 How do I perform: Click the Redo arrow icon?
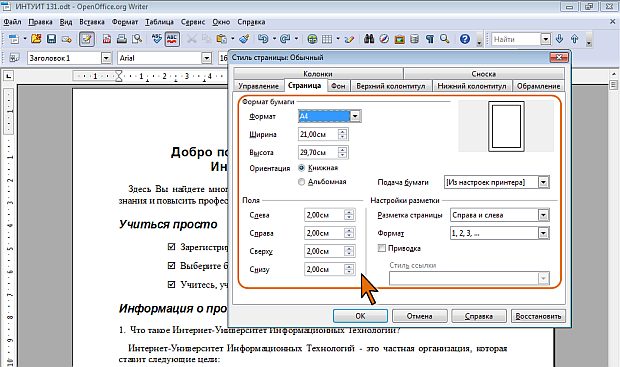tap(285, 39)
